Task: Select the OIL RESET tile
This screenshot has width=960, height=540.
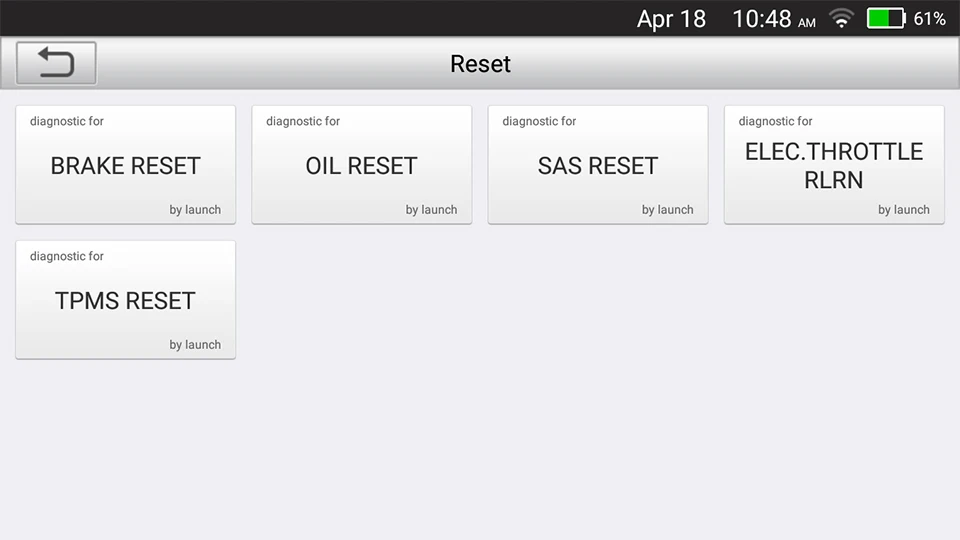Action: point(361,165)
